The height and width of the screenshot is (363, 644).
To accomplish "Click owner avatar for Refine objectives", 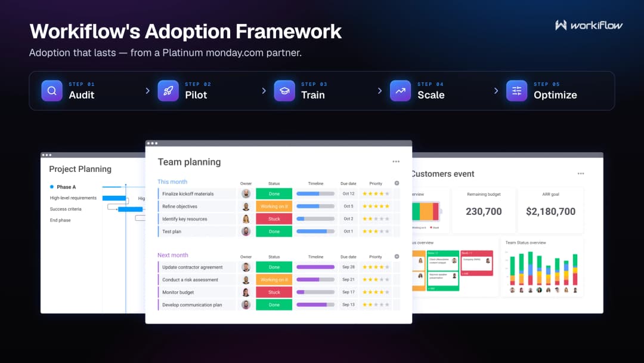I will point(246,207).
